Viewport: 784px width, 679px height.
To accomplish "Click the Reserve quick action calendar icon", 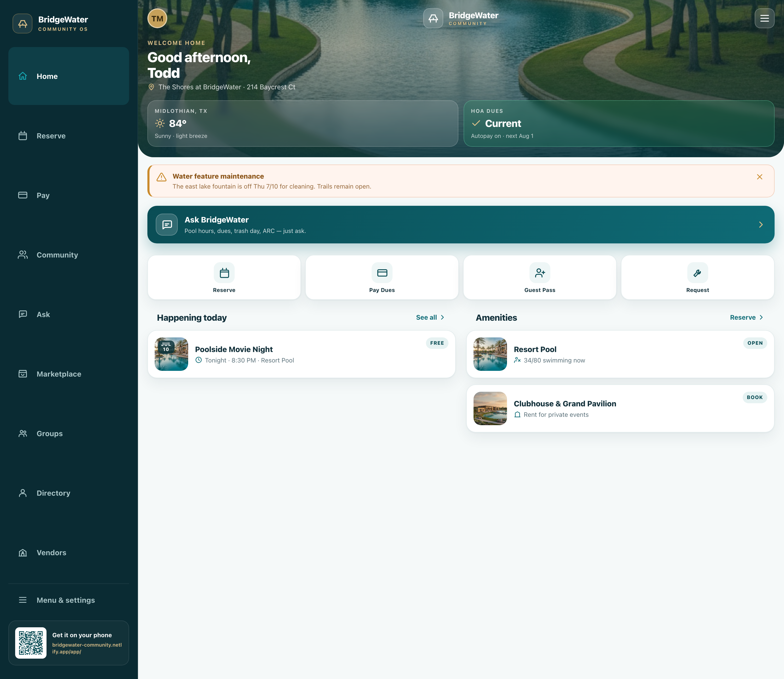I will [x=224, y=273].
